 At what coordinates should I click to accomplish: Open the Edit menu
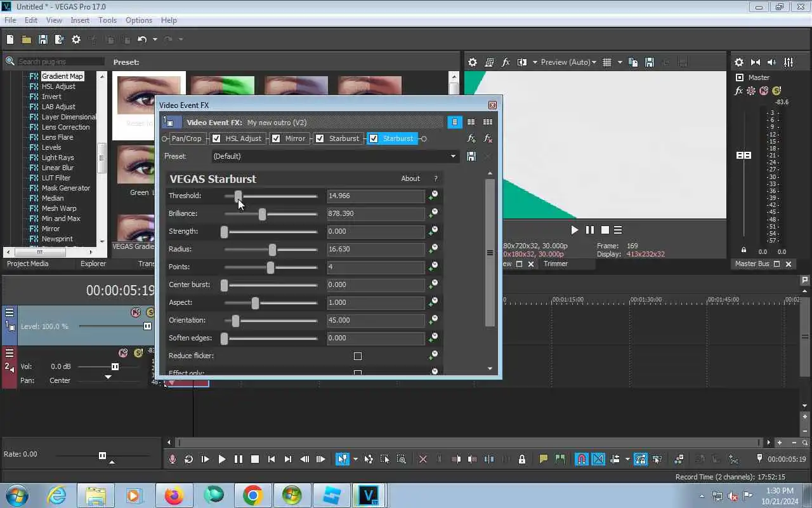31,20
